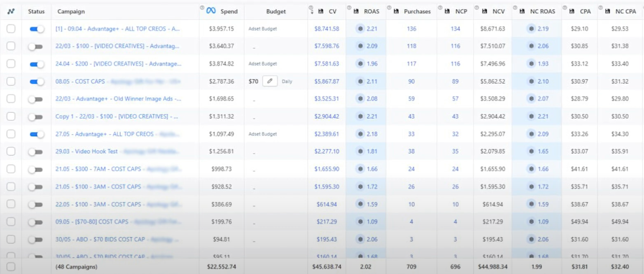Click the edit pencil next to $70 budget
Viewport: 644px width, 274px height.
click(x=270, y=81)
